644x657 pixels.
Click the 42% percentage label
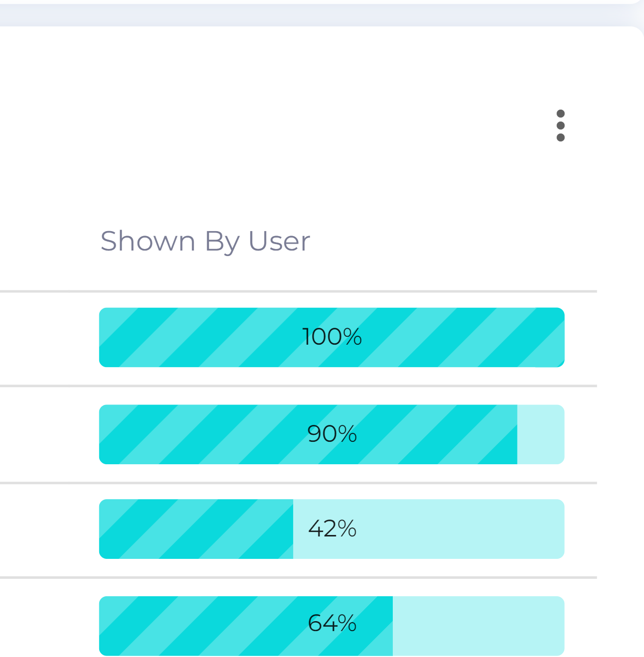332,528
